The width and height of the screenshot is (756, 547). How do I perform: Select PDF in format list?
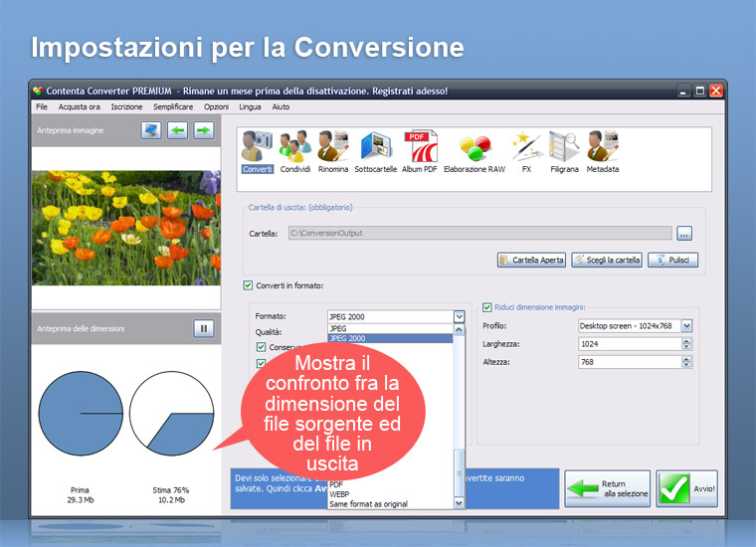tap(390, 484)
